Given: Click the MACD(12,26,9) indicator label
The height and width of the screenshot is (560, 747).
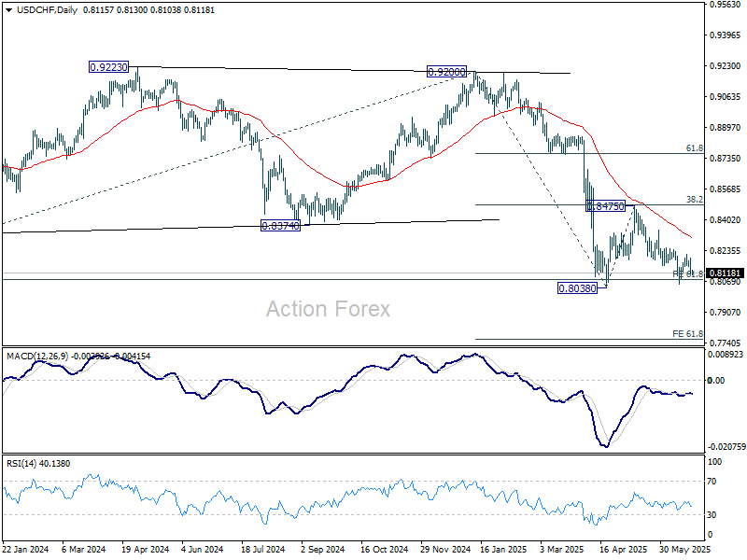Looking at the screenshot, I should coord(37,357).
